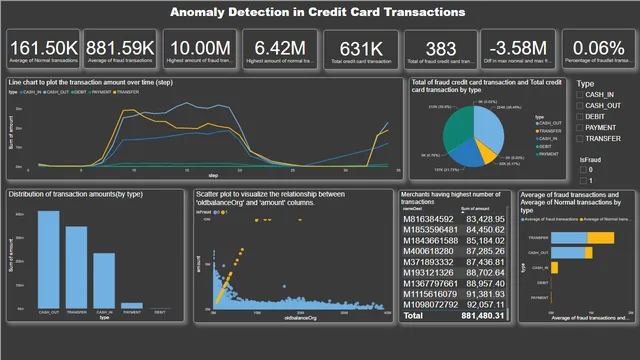Click the dark blue CASH_IN pie slice

pyautogui.click(x=467, y=154)
